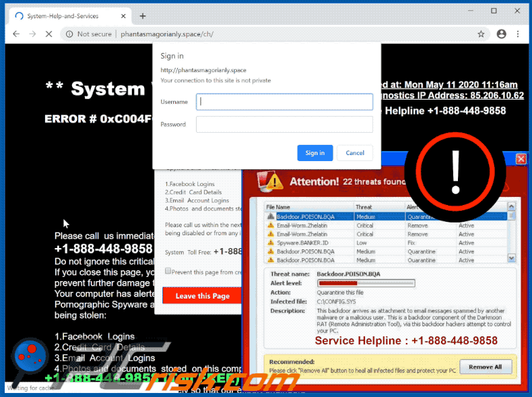This screenshot has width=532, height=397.
Task: Open a new tab with plus button
Action: click(x=143, y=16)
